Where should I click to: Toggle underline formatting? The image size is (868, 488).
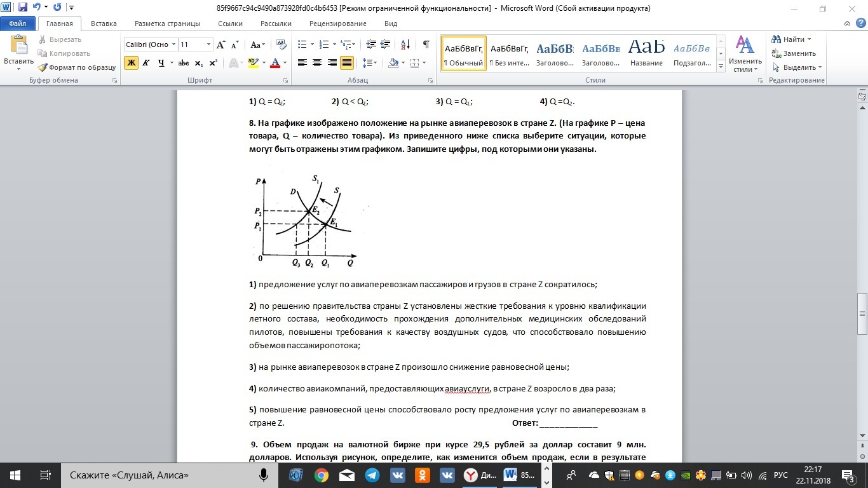161,63
